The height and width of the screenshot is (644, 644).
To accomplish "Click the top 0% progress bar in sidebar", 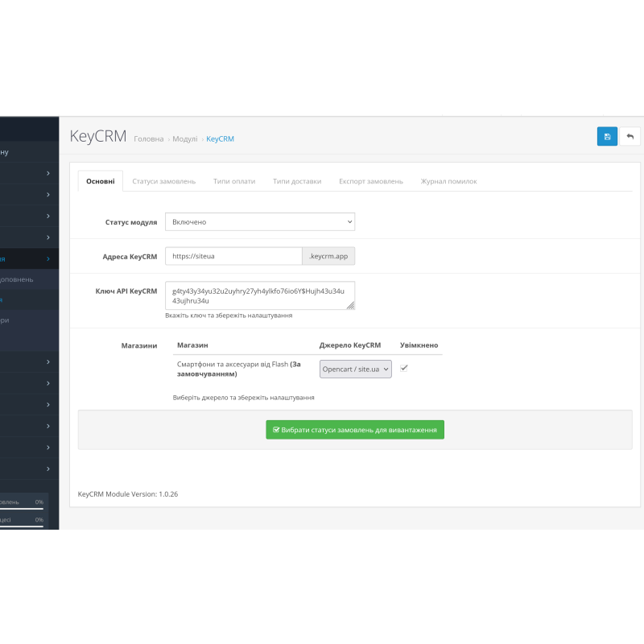I will coord(22,509).
